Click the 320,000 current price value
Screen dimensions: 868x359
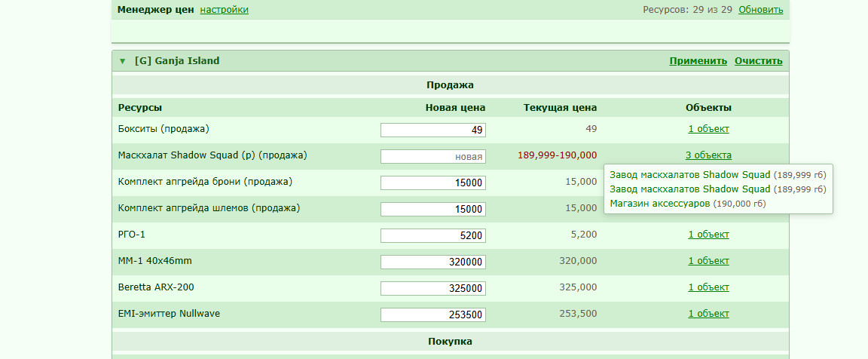click(579, 261)
